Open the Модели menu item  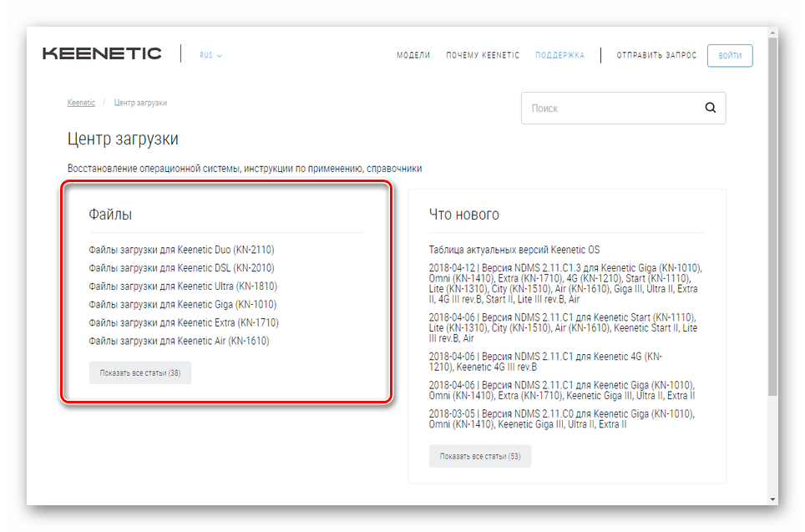[413, 56]
